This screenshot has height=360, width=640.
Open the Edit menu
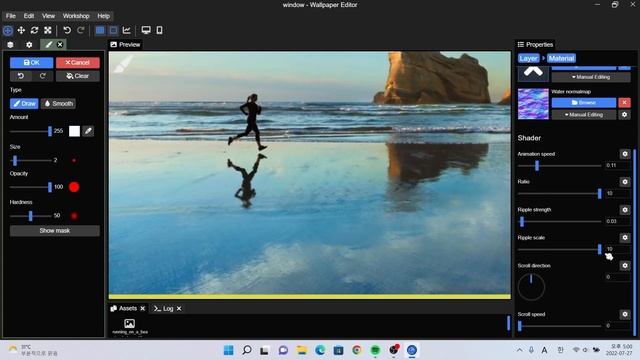29,16
